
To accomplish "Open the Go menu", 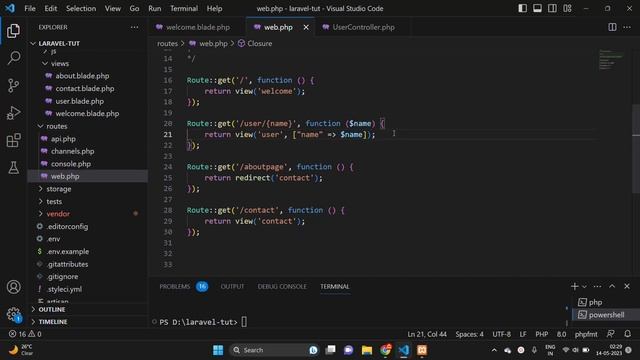I will click(134, 8).
